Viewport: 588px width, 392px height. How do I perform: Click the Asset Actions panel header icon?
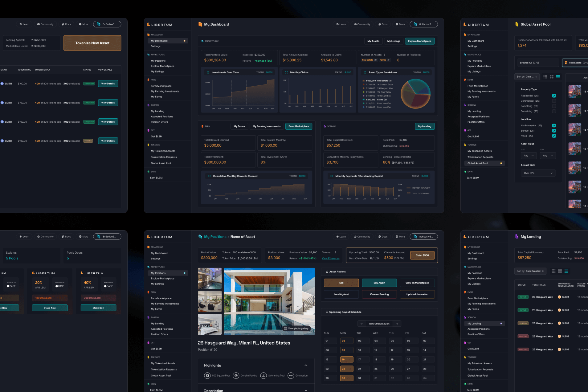[327, 272]
